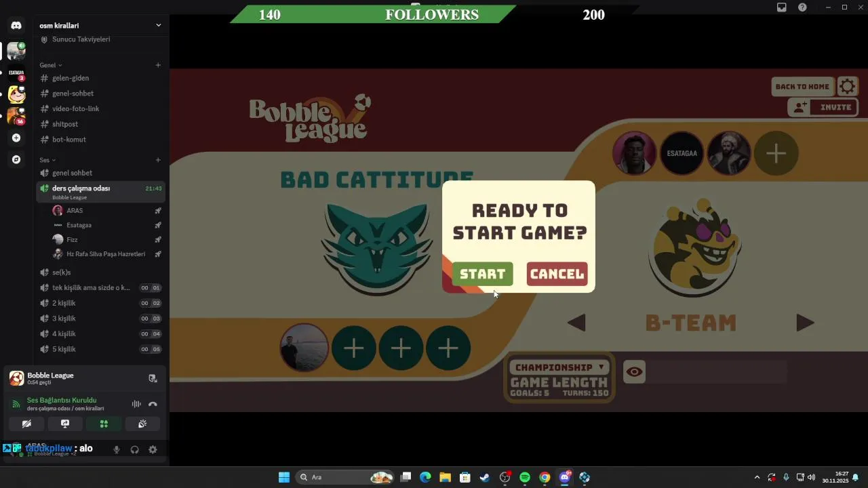
Task: Open the Discord help question mark icon
Action: 802,7
